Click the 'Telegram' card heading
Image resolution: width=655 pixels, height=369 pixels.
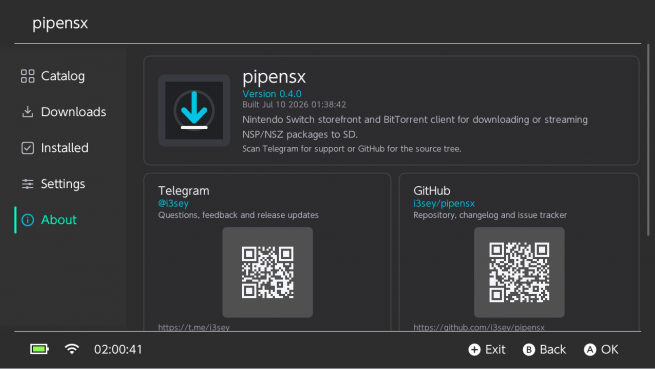[x=184, y=191]
